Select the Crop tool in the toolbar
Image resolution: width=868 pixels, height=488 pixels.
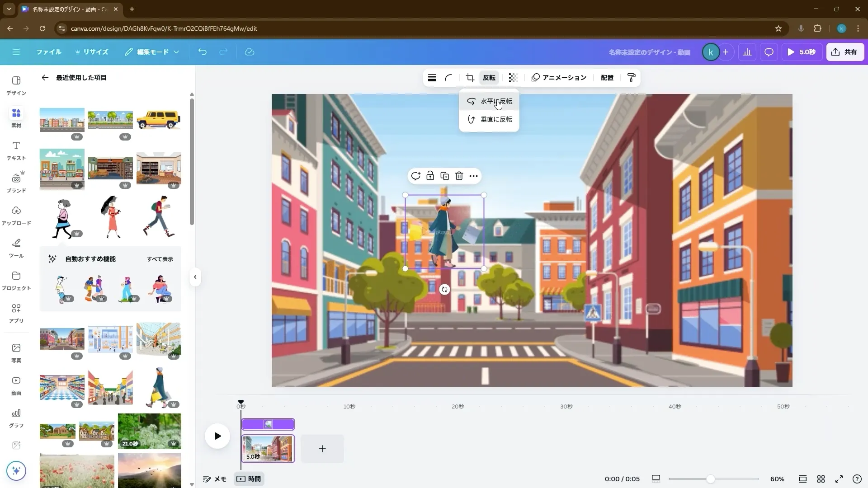pyautogui.click(x=470, y=77)
